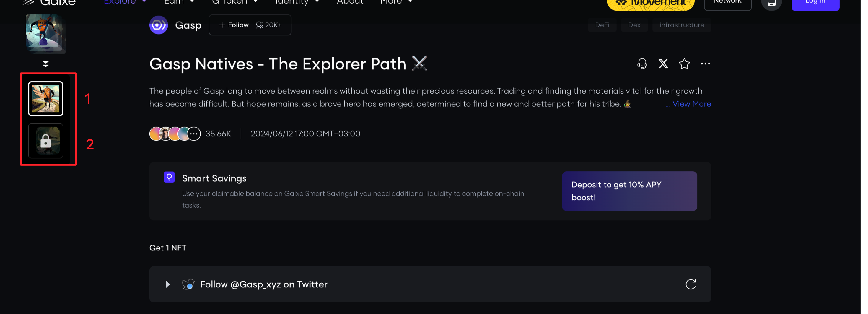Click Deposit to get 10% APY boost
The image size is (868, 314).
[629, 191]
